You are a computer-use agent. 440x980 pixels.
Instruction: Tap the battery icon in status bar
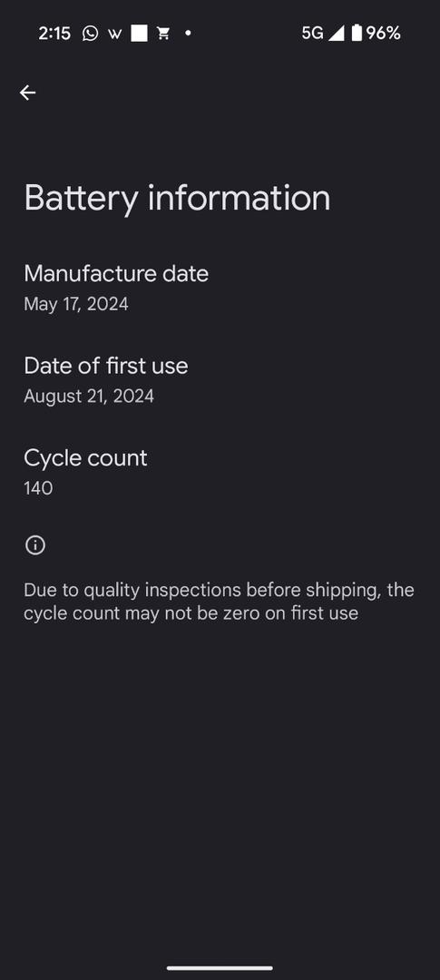tap(357, 33)
